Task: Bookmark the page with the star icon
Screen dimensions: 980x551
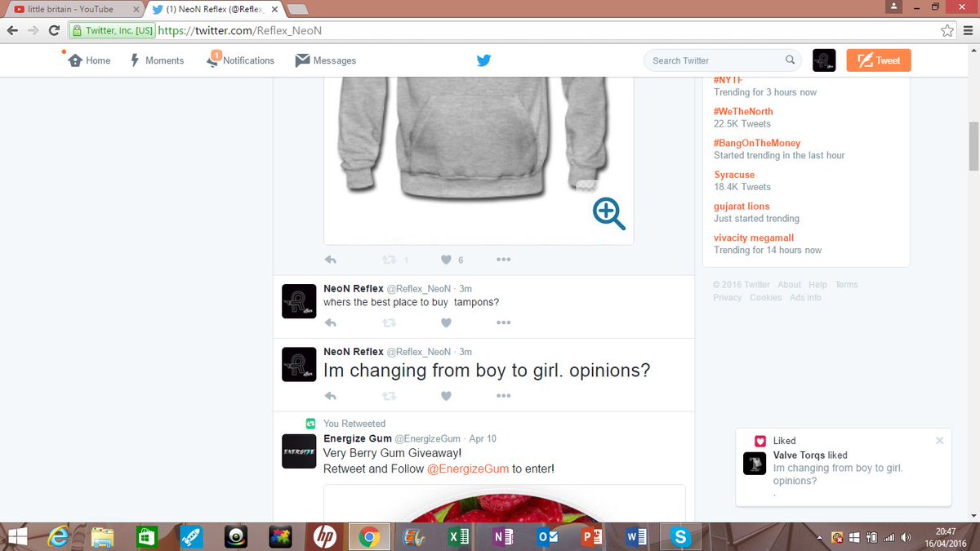Action: click(x=947, y=29)
